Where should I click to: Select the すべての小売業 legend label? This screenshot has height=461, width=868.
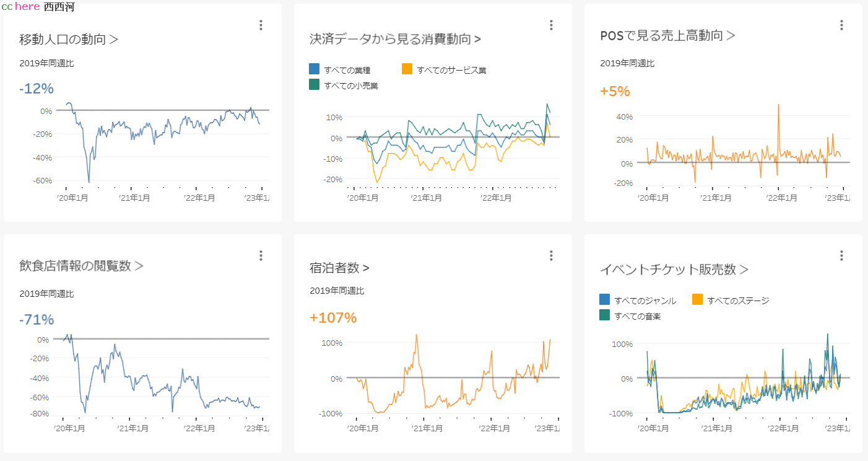(x=351, y=86)
